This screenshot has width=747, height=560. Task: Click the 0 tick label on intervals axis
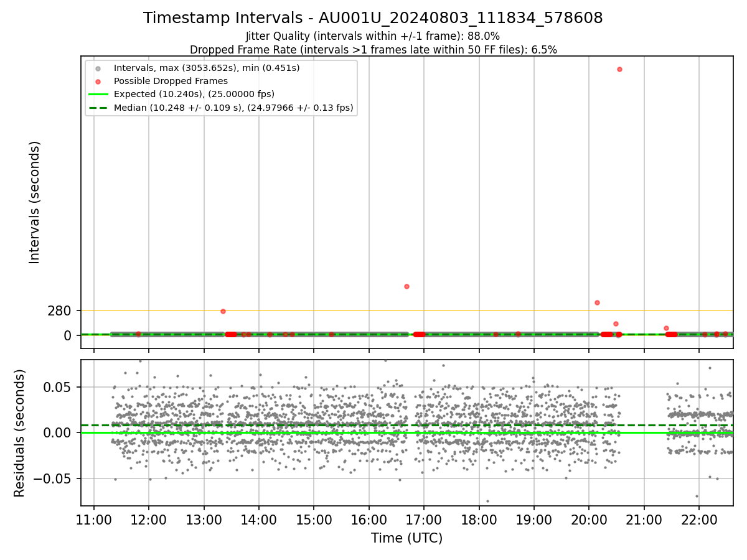(68, 335)
